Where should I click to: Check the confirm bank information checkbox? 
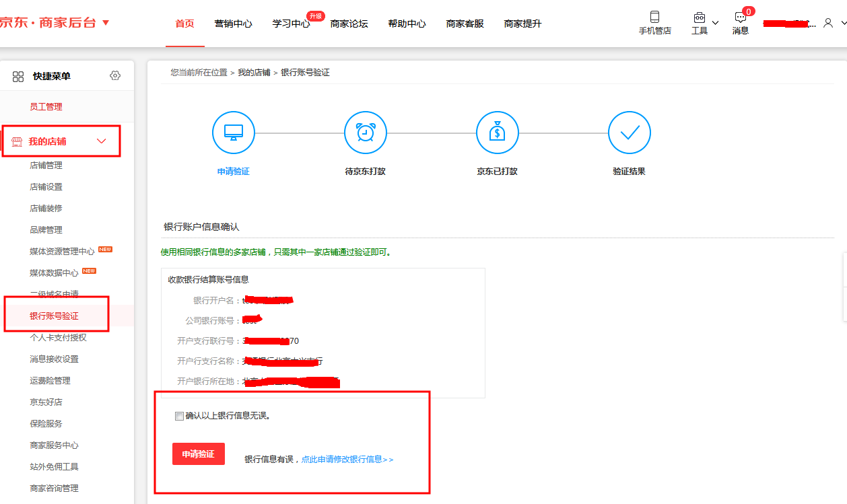pos(179,416)
